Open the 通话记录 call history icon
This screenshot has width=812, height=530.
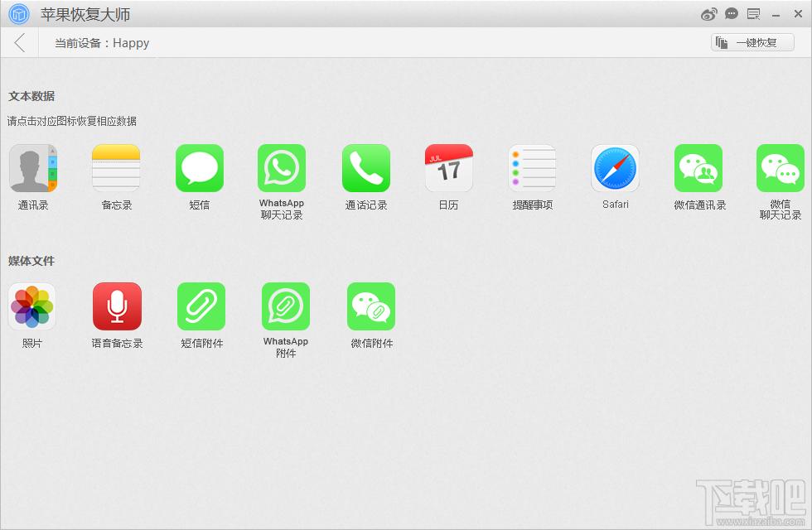click(x=366, y=168)
